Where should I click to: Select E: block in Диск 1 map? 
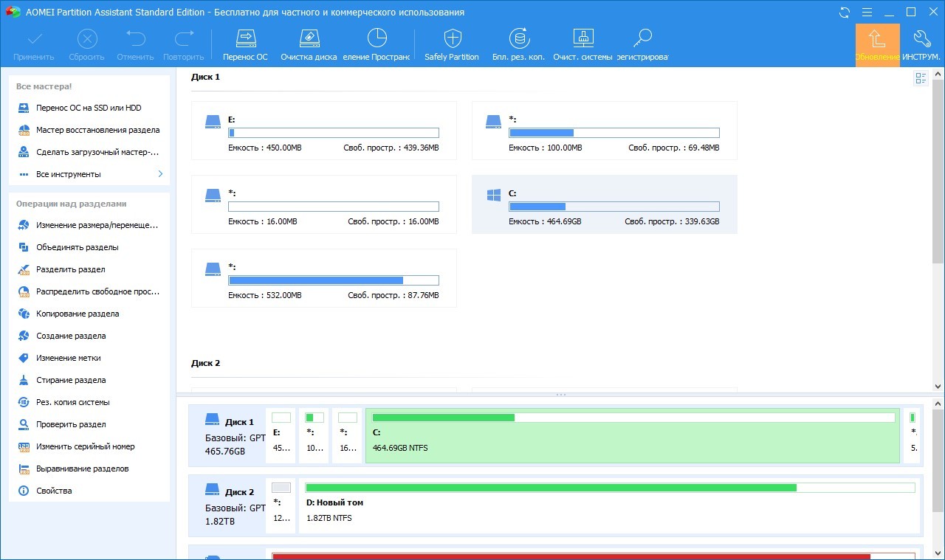click(x=281, y=435)
